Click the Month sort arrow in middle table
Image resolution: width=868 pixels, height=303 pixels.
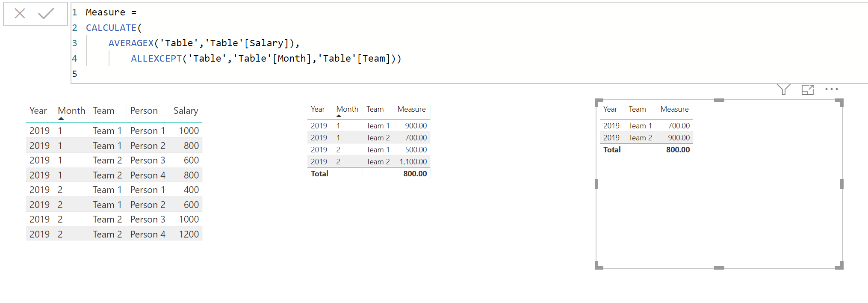coord(339,116)
